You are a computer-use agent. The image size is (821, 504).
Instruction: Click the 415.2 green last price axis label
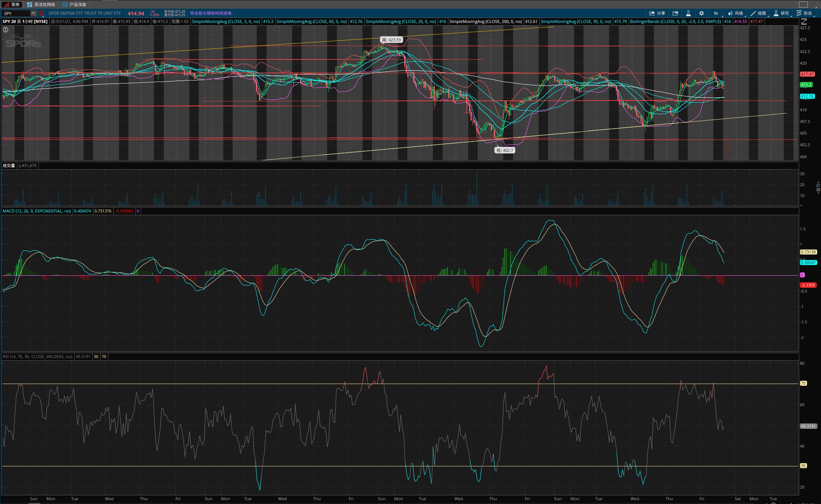[806, 85]
